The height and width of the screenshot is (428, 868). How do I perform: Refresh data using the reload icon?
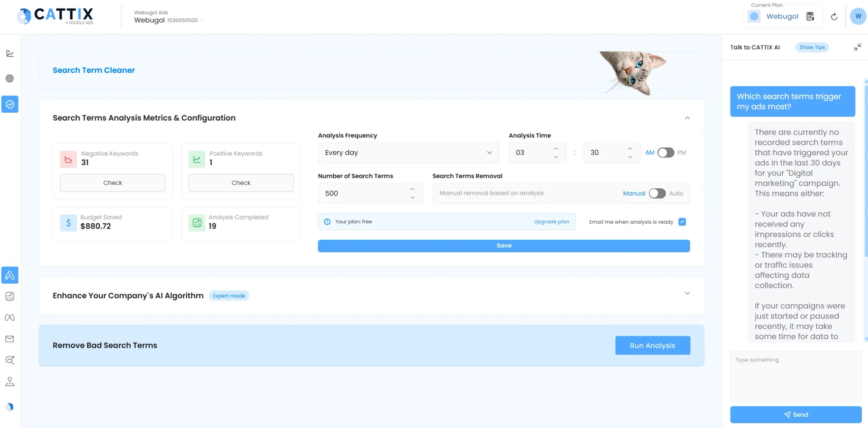coord(834,16)
